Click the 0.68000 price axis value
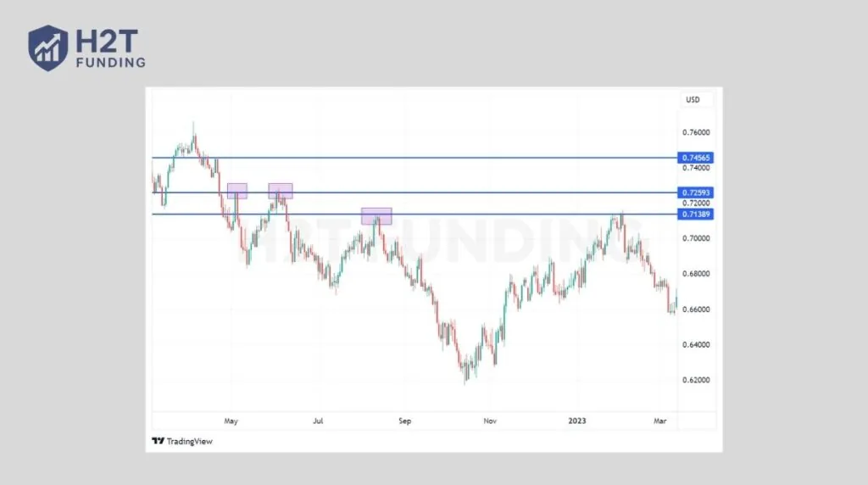The width and height of the screenshot is (868, 485). click(x=696, y=274)
